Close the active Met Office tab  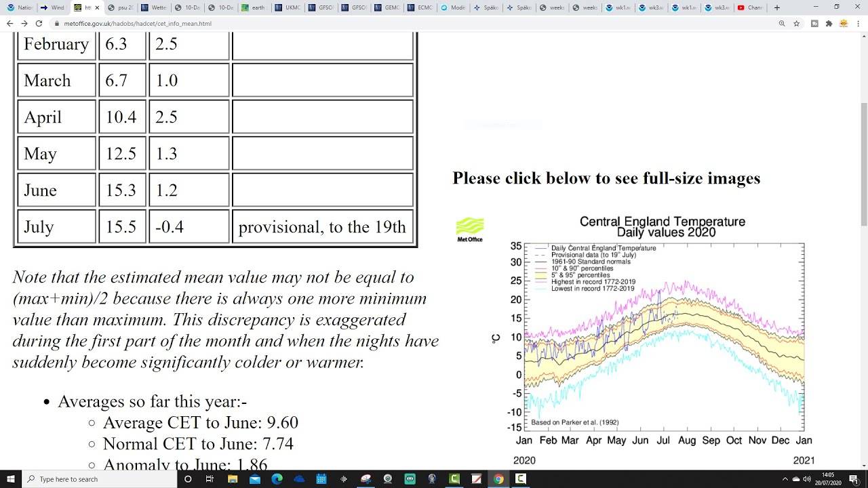pyautogui.click(x=97, y=7)
